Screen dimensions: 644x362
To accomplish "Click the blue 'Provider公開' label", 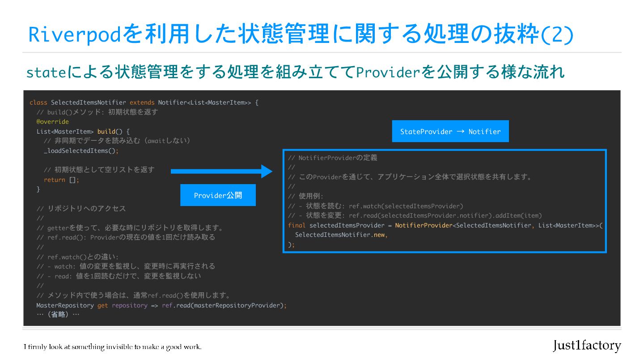I will coord(218,195).
